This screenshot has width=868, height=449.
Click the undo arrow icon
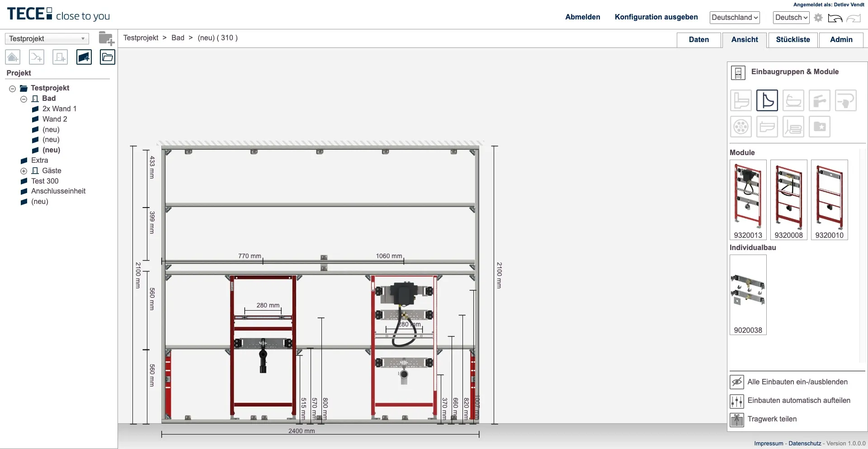coord(835,18)
